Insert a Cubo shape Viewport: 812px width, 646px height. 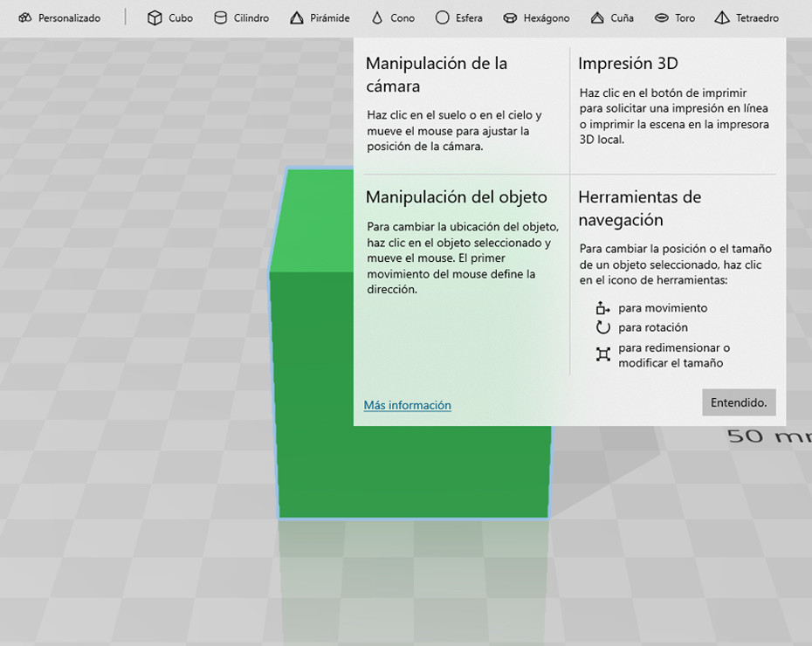point(170,18)
